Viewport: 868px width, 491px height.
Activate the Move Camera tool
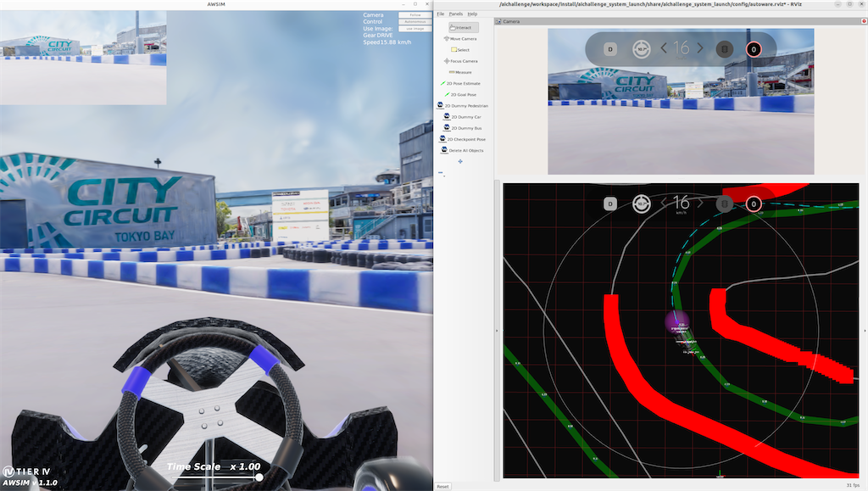pos(460,39)
